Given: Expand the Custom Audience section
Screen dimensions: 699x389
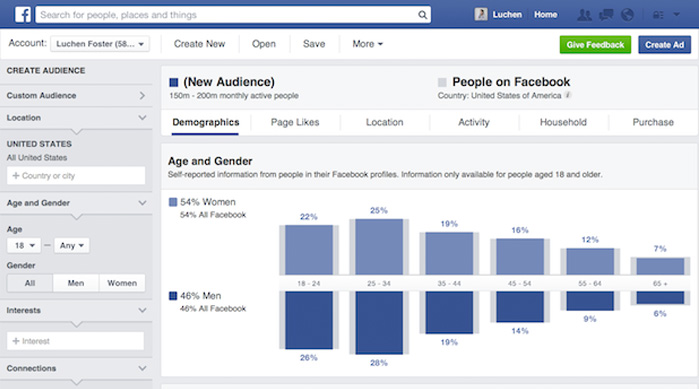Looking at the screenshot, I should coord(76,95).
